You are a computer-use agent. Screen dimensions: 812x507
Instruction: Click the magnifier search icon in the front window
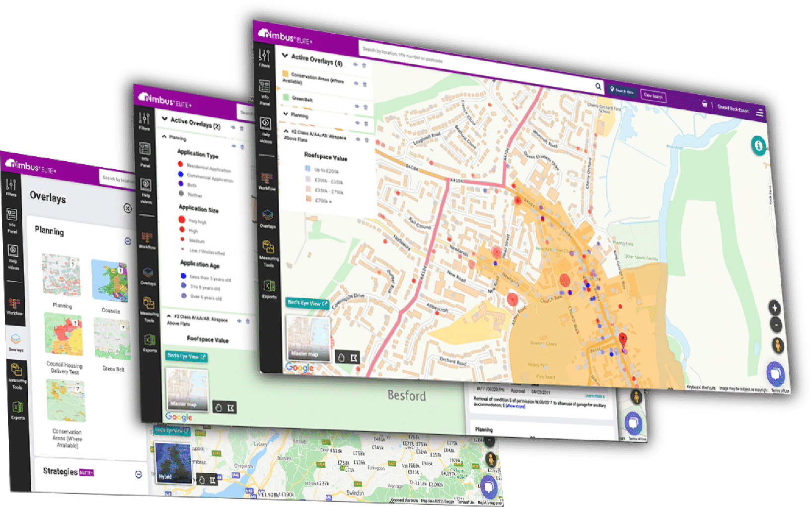[x=598, y=86]
